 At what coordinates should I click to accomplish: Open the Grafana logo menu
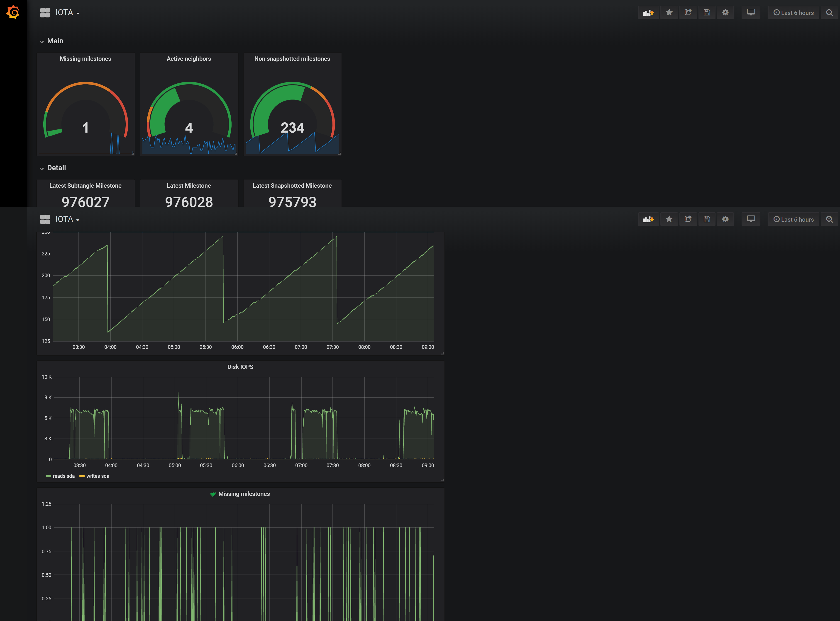pyautogui.click(x=13, y=12)
